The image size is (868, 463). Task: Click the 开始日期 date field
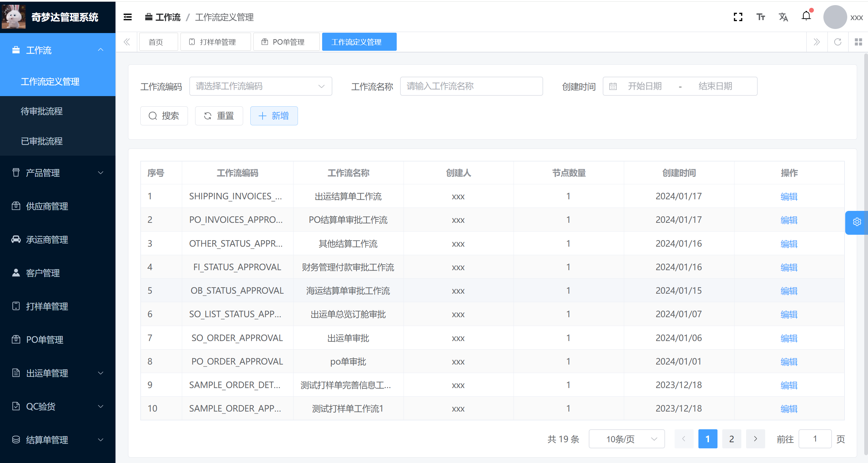pyautogui.click(x=645, y=87)
